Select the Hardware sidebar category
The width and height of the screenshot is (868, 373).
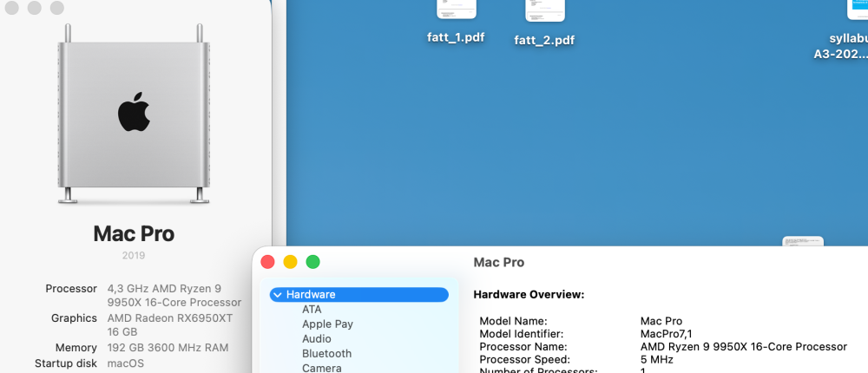click(x=358, y=294)
